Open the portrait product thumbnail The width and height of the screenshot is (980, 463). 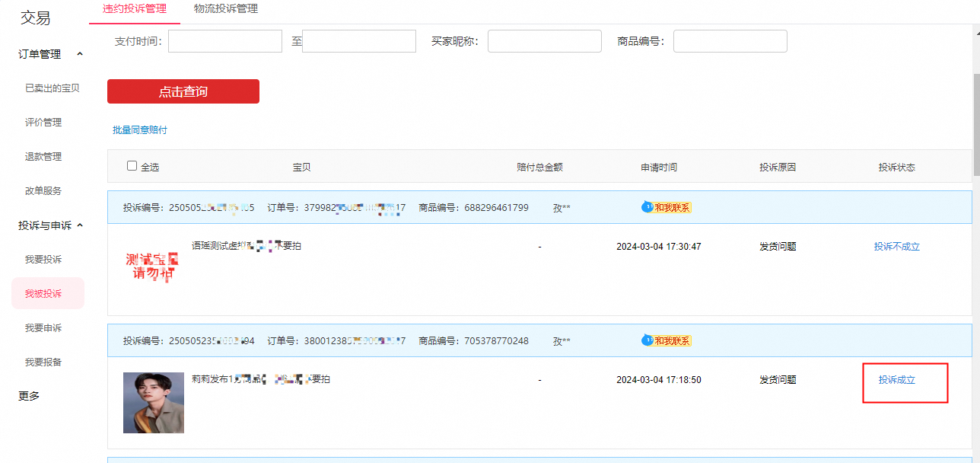[154, 403]
